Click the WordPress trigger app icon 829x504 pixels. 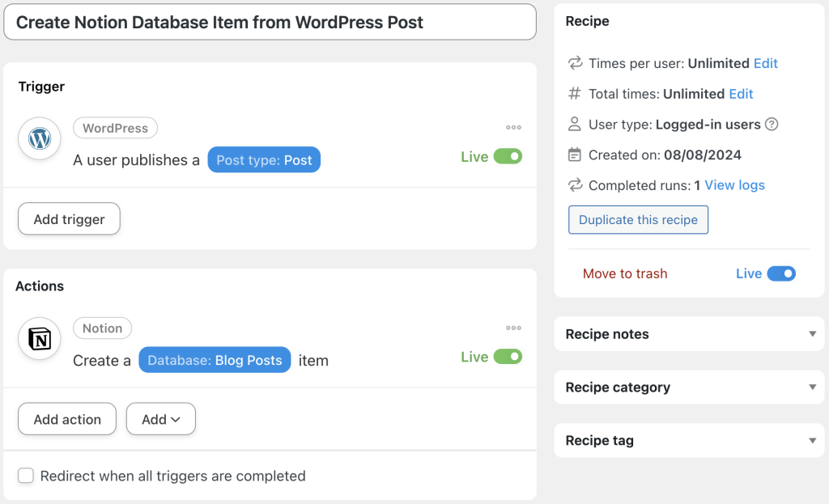tap(39, 138)
